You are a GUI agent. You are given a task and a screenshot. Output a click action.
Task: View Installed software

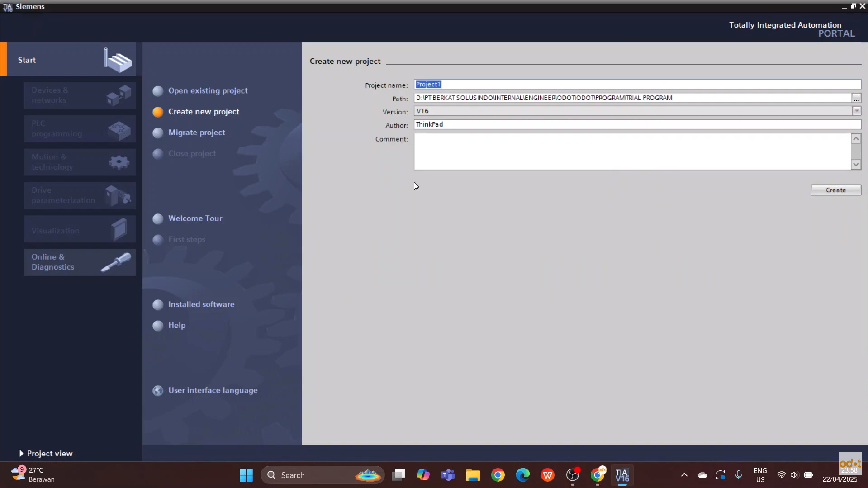(x=201, y=304)
